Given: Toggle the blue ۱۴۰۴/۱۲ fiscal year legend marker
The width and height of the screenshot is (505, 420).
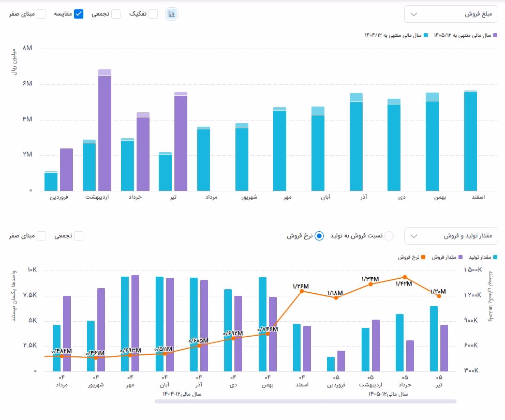Looking at the screenshot, I should (426, 35).
